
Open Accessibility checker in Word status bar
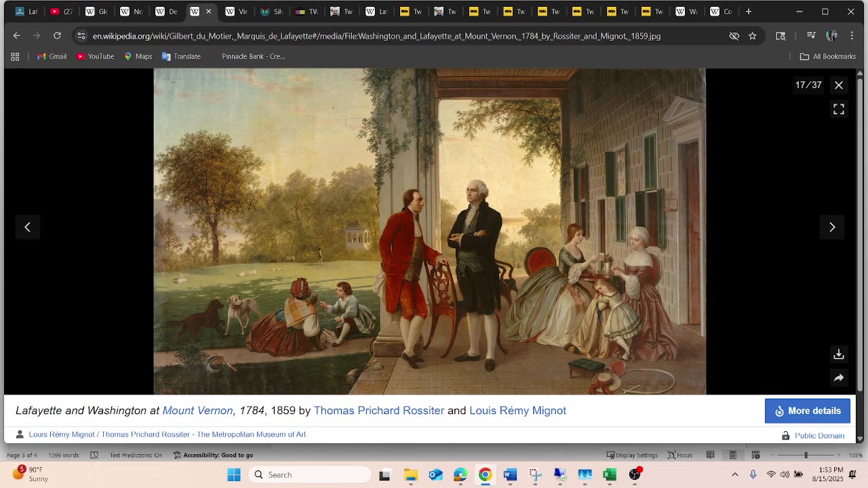coord(213,455)
